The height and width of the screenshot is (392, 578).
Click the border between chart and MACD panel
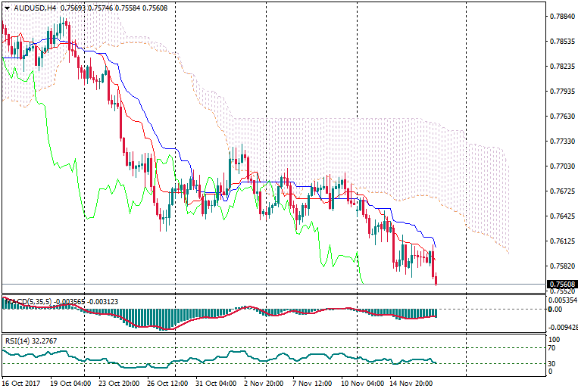(273, 294)
